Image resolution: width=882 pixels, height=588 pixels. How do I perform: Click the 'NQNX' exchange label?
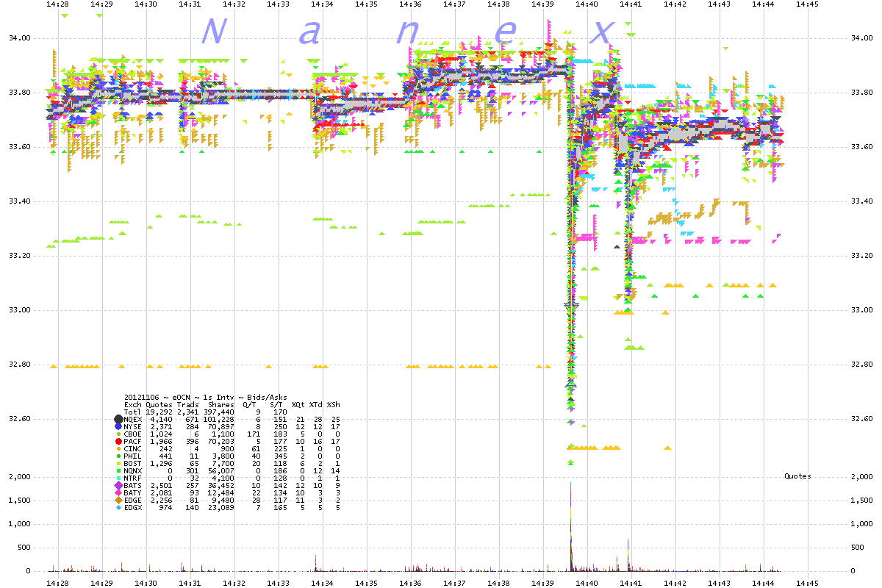[x=133, y=470]
